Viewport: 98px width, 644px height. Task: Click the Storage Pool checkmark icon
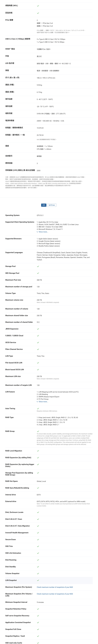click(38, 266)
